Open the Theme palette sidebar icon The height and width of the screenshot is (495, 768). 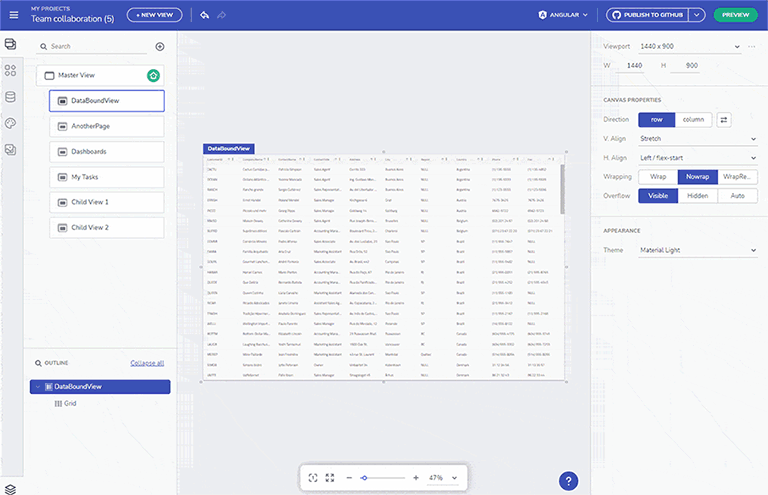click(x=11, y=123)
